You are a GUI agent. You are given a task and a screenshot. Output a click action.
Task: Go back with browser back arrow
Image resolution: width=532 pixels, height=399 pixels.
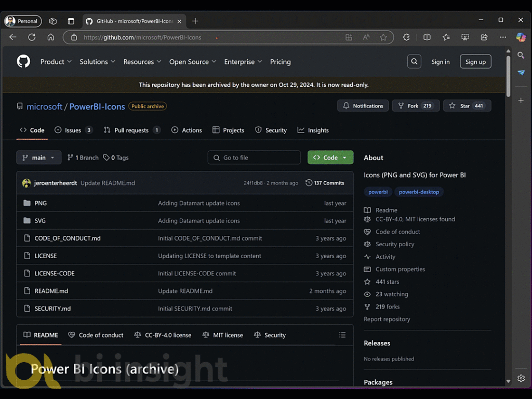[13, 37]
